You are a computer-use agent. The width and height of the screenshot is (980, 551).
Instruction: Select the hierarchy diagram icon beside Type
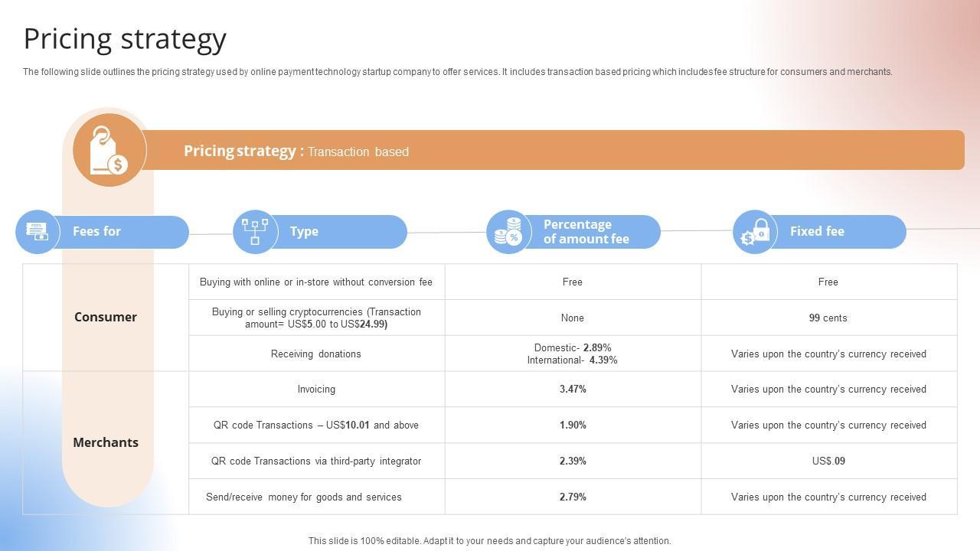(255, 231)
